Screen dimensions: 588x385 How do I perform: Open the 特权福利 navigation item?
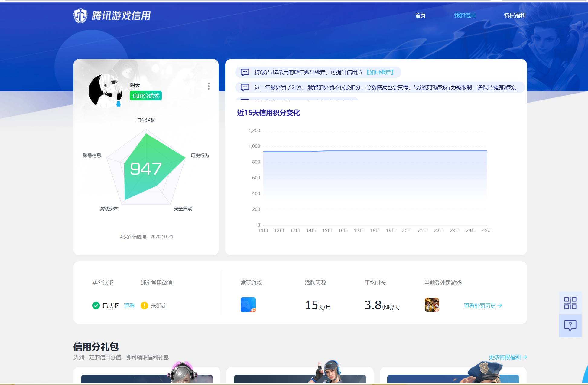tap(515, 15)
